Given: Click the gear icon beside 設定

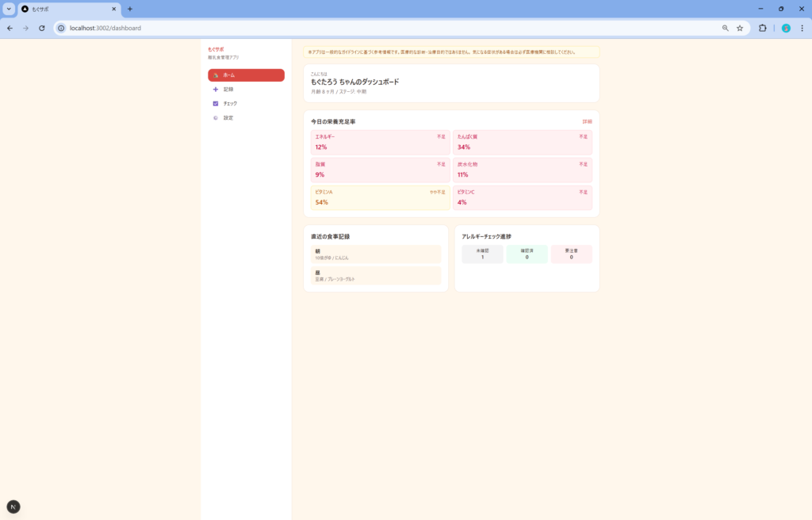Looking at the screenshot, I should pos(216,118).
